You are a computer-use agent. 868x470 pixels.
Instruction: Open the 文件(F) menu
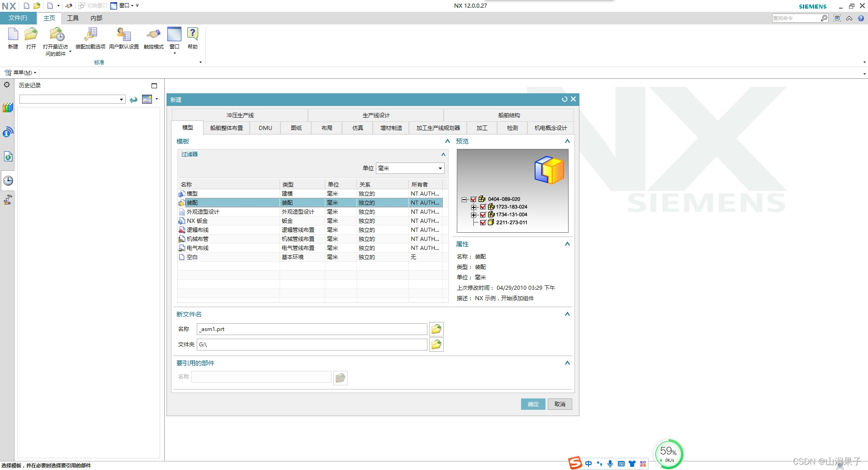(18, 18)
